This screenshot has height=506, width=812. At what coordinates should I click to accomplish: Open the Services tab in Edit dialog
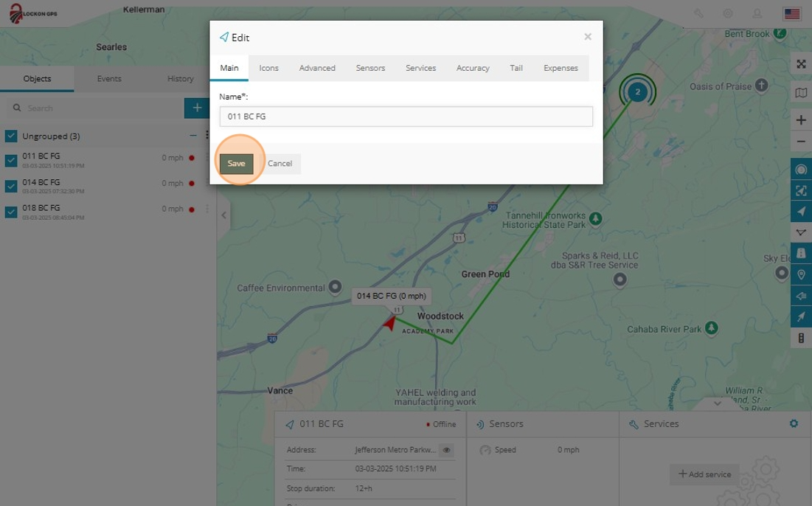click(x=420, y=68)
